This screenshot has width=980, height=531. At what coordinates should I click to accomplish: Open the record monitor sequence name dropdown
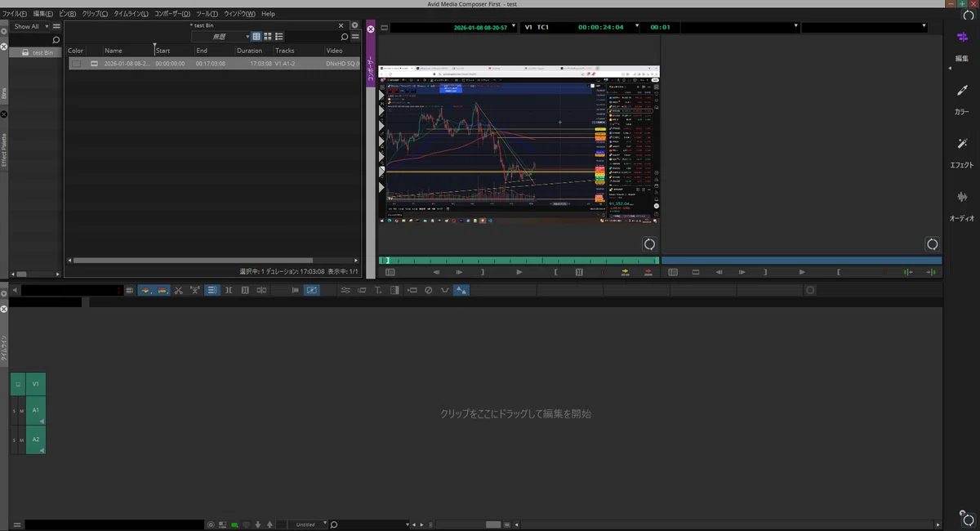pos(739,27)
